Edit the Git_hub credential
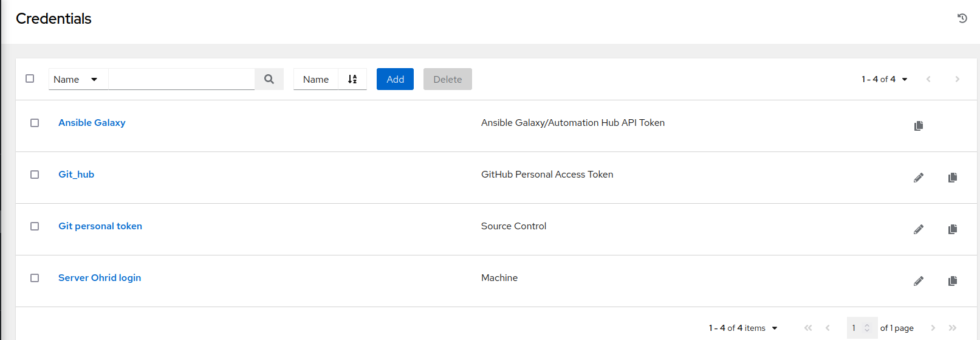980x340 pixels. coord(919,178)
